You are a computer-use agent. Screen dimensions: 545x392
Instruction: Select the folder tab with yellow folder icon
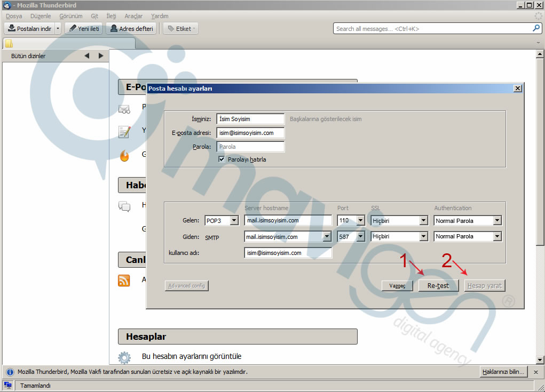(x=69, y=43)
